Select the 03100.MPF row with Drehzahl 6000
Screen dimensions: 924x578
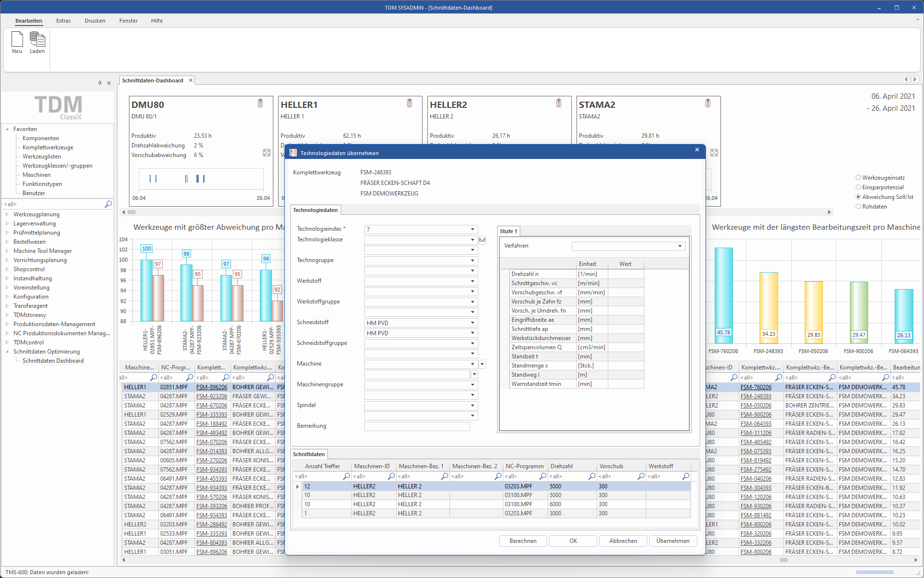(x=496, y=504)
